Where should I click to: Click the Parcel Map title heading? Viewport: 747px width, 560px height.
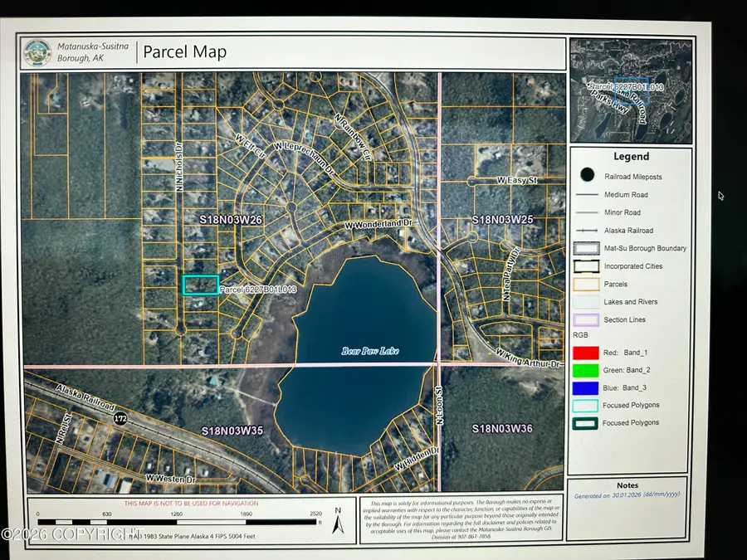point(184,51)
